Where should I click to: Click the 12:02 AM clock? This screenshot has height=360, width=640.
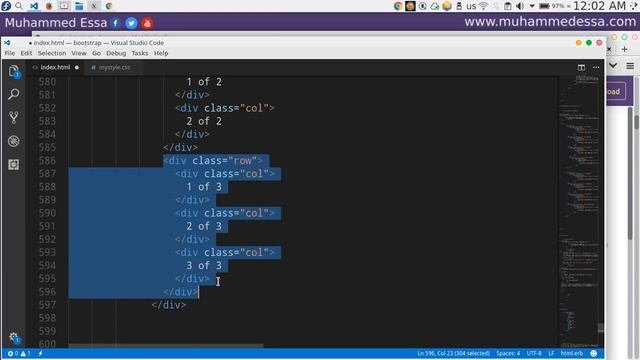599,6
